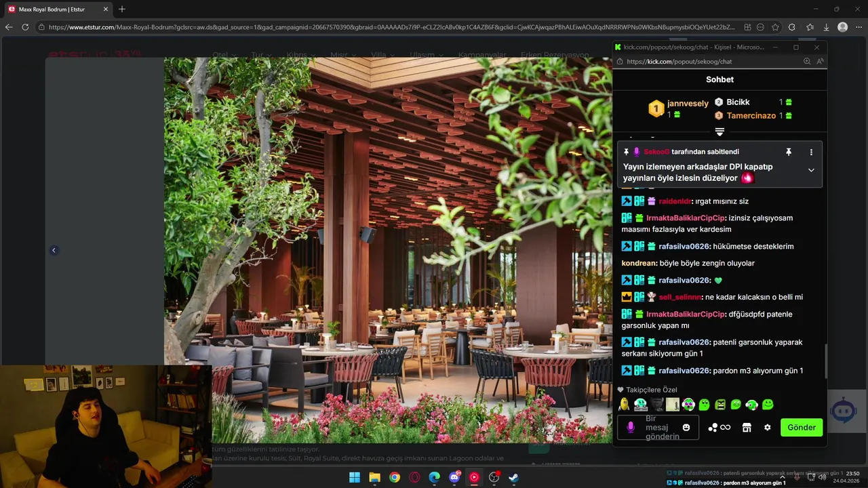Click the Bir mesaj gönderin input
The image size is (868, 488).
point(658,428)
